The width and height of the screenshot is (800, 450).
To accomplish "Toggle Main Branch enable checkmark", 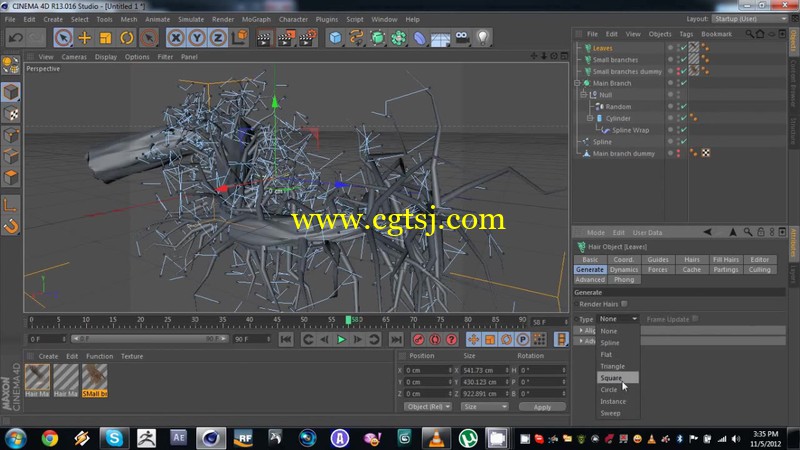I will 684,83.
